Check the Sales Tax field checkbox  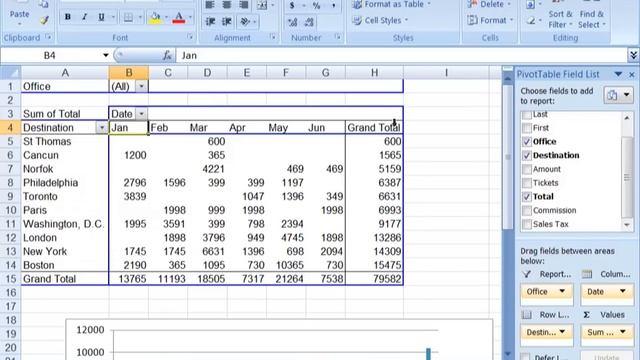pyautogui.click(x=527, y=224)
